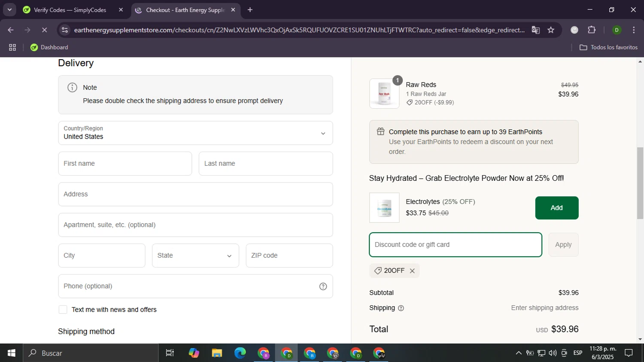
Task: Open the clock showing 11:28 p. m.
Action: point(603,353)
